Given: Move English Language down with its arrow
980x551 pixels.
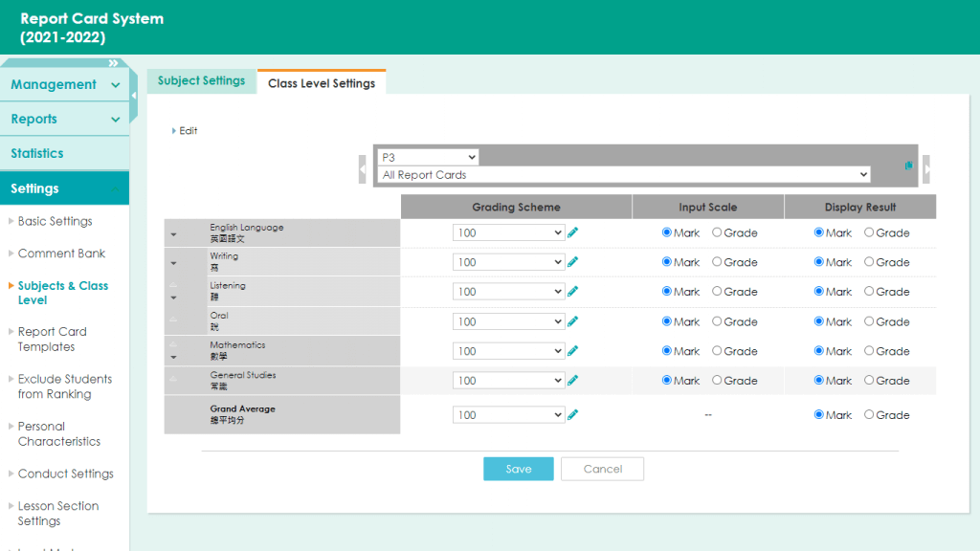Looking at the screenshot, I should coord(173,234).
